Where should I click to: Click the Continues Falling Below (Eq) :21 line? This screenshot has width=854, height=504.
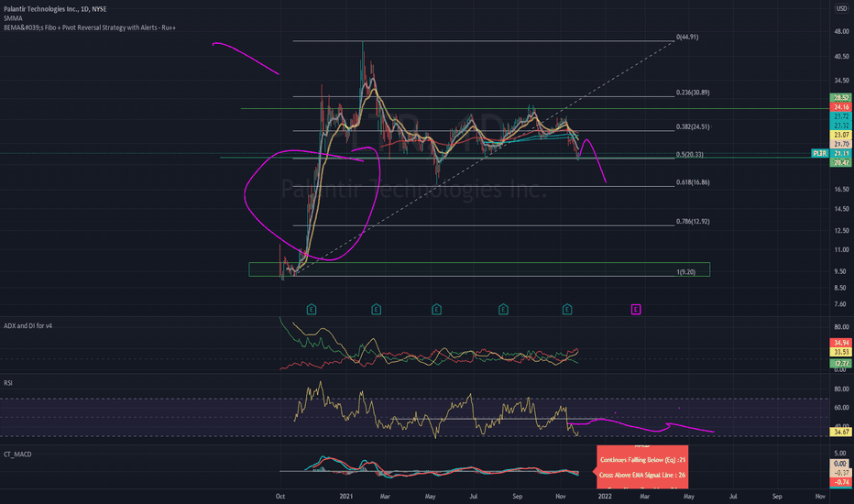click(642, 460)
